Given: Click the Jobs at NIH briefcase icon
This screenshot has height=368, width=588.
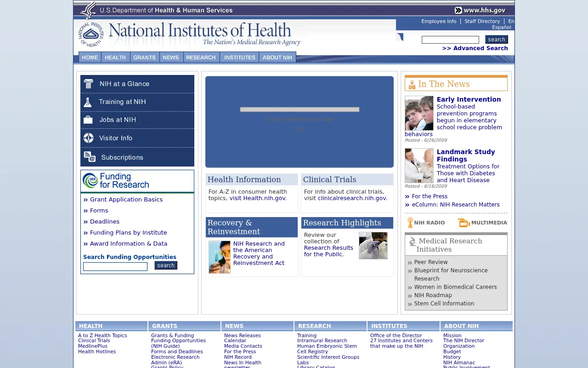Looking at the screenshot, I should pyautogui.click(x=88, y=120).
